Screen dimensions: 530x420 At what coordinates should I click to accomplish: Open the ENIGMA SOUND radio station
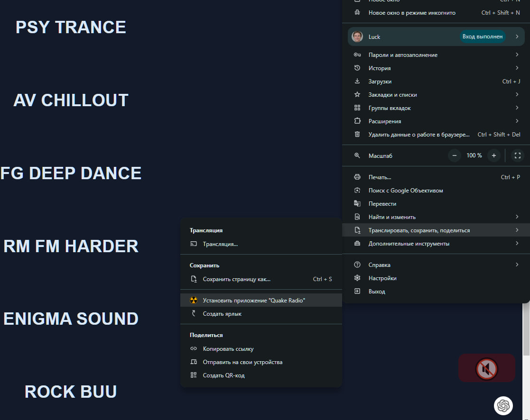pos(71,319)
